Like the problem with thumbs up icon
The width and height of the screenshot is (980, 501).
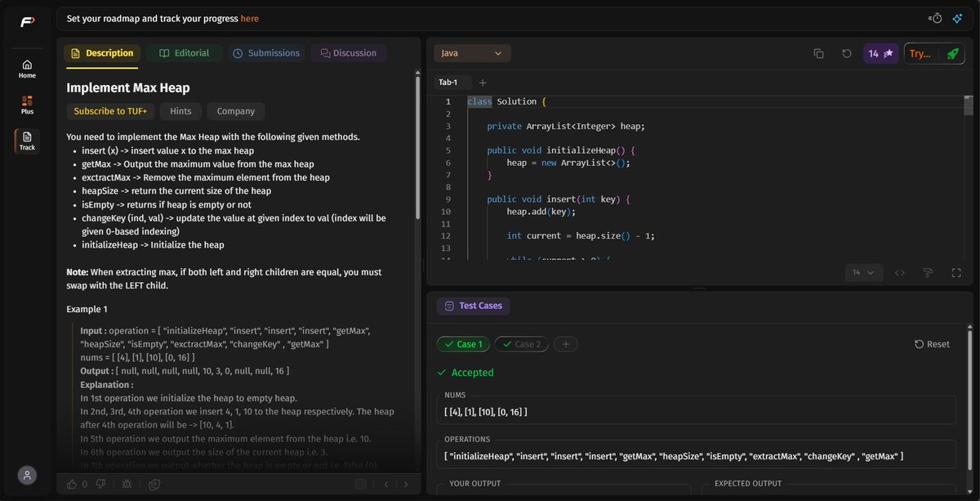(72, 484)
